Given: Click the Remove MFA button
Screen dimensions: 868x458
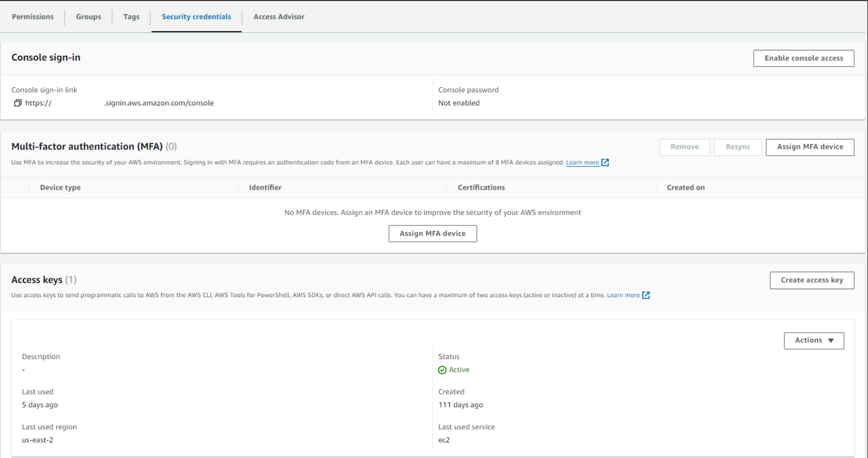Looking at the screenshot, I should (x=684, y=147).
